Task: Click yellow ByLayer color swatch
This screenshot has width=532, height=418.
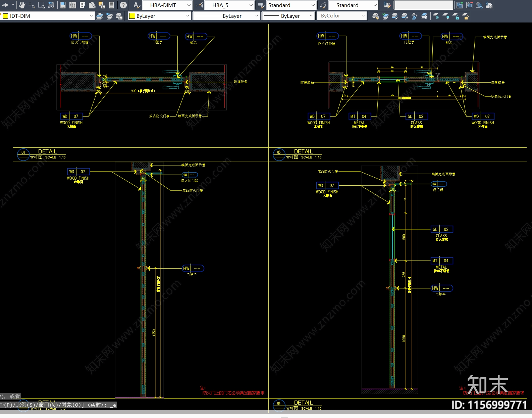Action: point(132,16)
